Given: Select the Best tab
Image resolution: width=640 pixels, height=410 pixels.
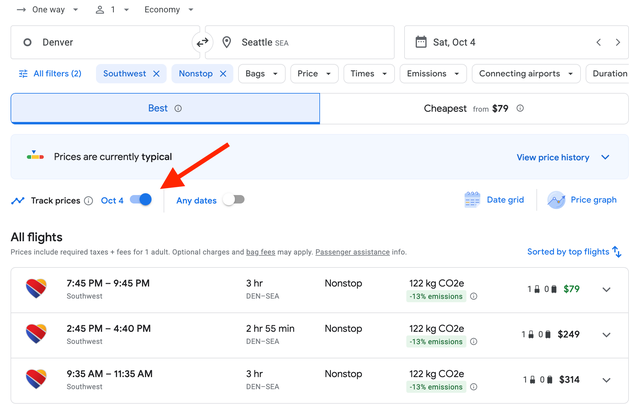Looking at the screenshot, I should (x=165, y=109).
